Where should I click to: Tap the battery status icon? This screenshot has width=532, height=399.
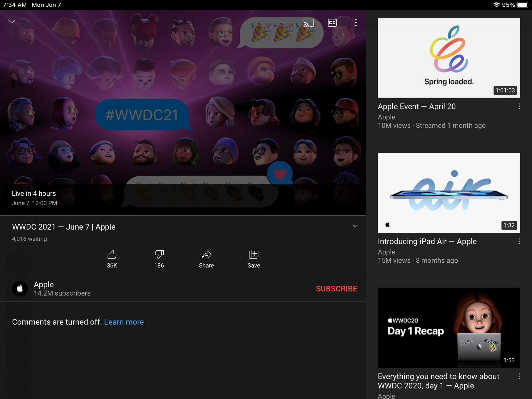tap(523, 5)
